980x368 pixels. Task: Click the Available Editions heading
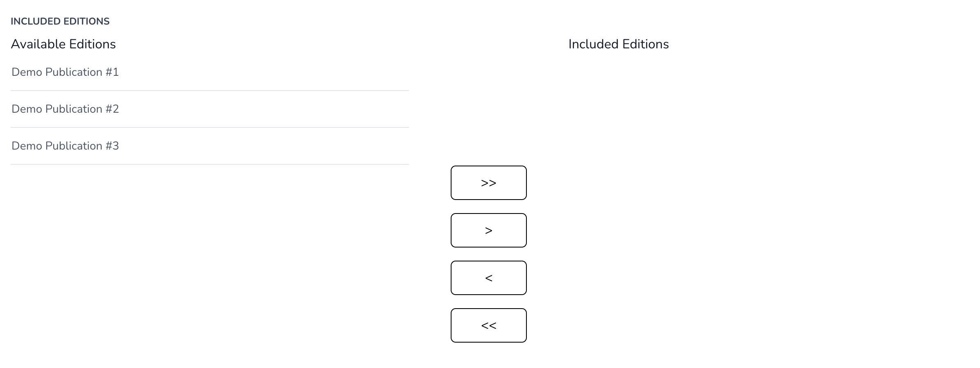[x=63, y=44]
